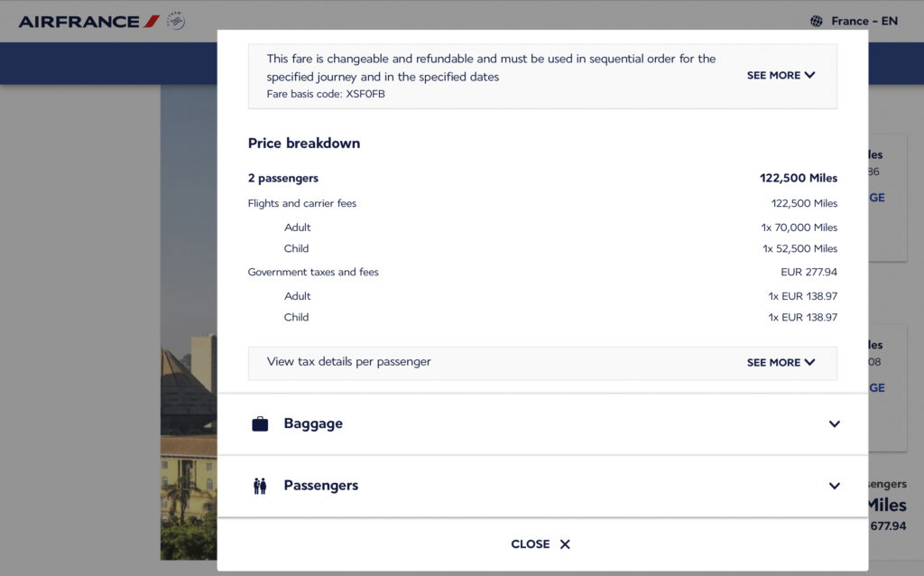The height and width of the screenshot is (576, 924).
Task: Click the Price breakdown heading
Action: [x=304, y=144]
